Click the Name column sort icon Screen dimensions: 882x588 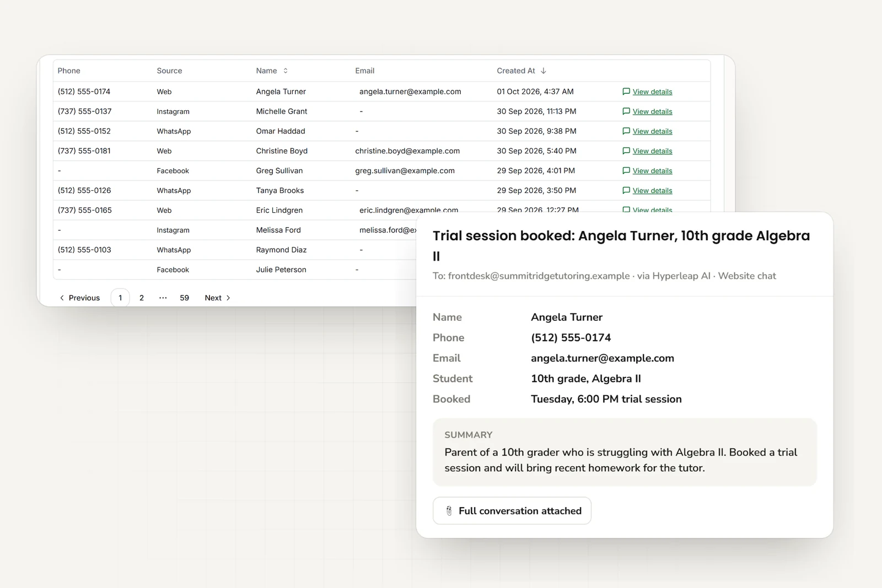[286, 71]
